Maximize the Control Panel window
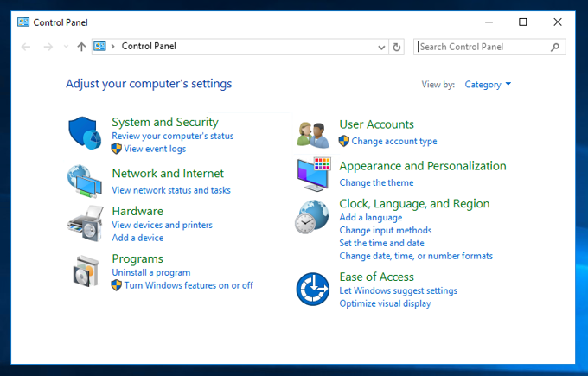 (x=523, y=22)
